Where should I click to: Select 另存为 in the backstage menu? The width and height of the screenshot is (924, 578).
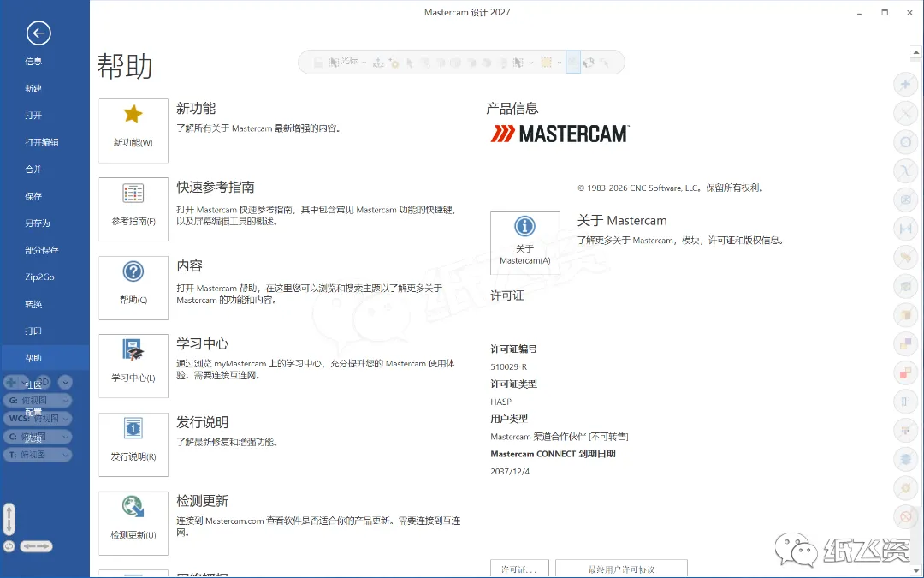point(38,223)
